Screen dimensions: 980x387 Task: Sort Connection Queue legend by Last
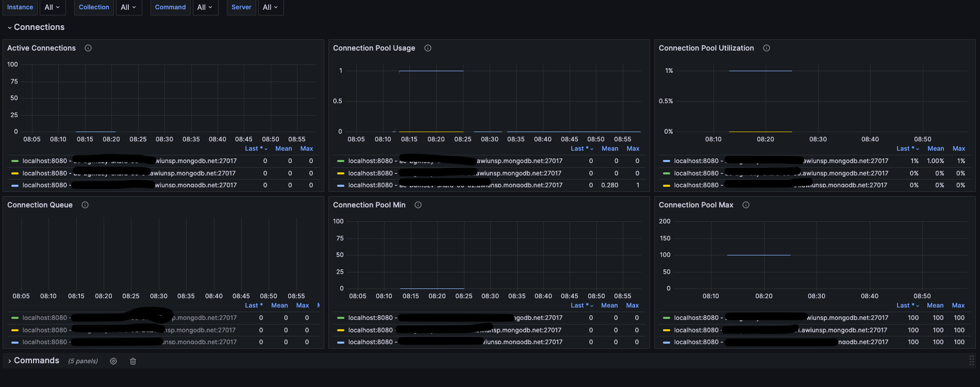click(254, 305)
